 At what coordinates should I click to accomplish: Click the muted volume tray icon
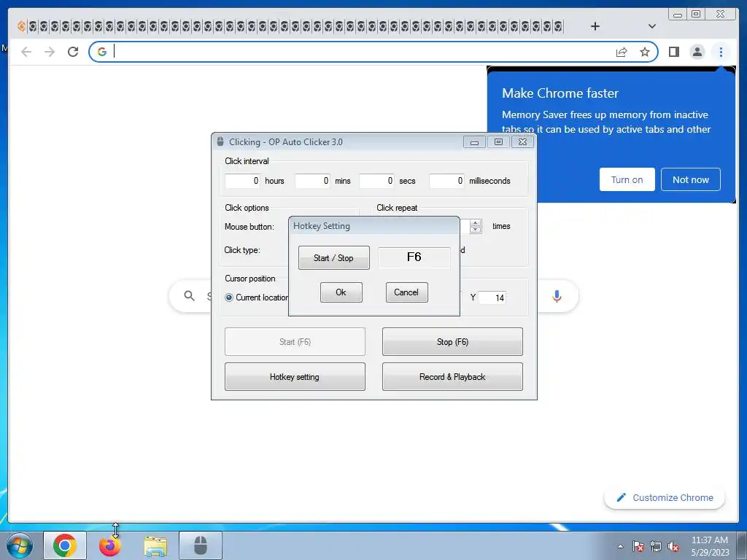[x=673, y=546]
